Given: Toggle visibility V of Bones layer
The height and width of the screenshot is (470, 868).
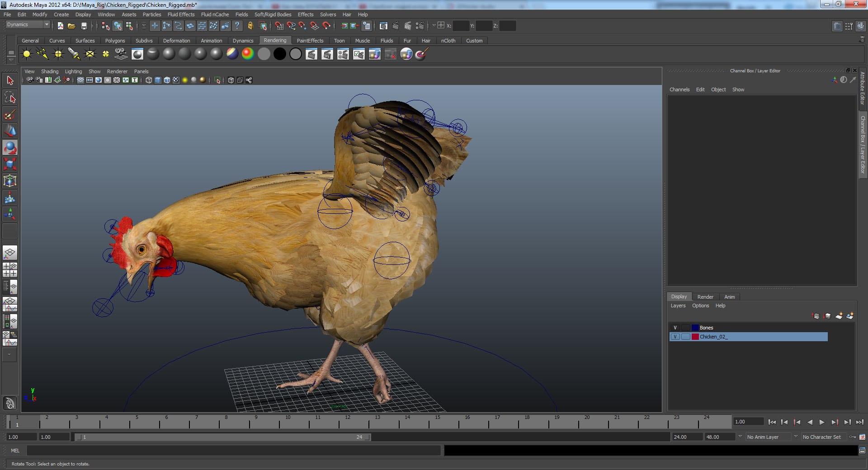Looking at the screenshot, I should (x=675, y=328).
